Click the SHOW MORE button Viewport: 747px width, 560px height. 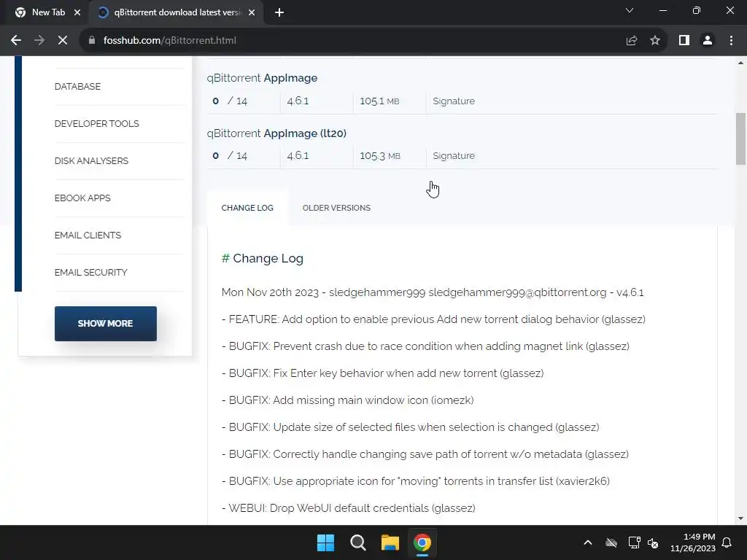pyautogui.click(x=105, y=323)
